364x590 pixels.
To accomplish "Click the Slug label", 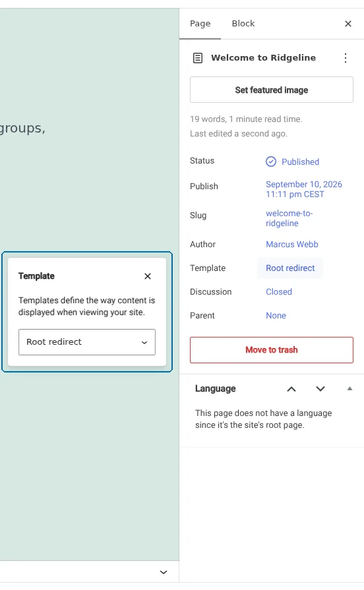I will 198,216.
